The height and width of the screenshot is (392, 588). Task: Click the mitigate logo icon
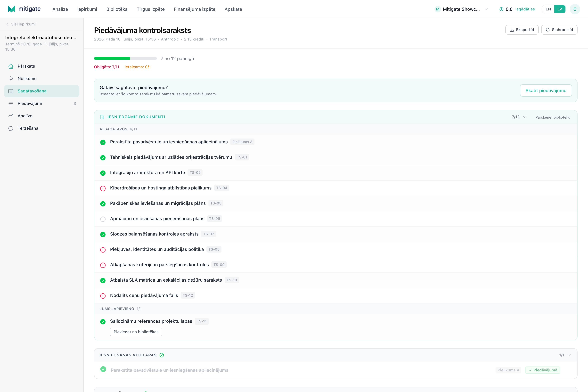[11, 9]
